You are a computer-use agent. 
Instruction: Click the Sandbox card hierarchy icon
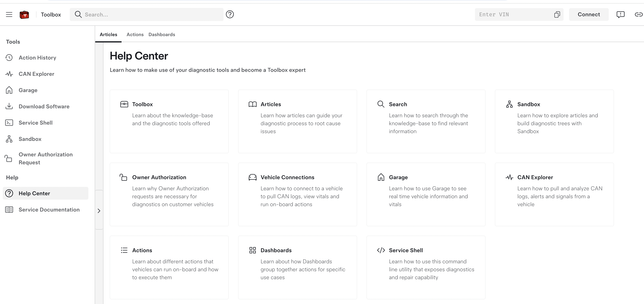coord(509,104)
